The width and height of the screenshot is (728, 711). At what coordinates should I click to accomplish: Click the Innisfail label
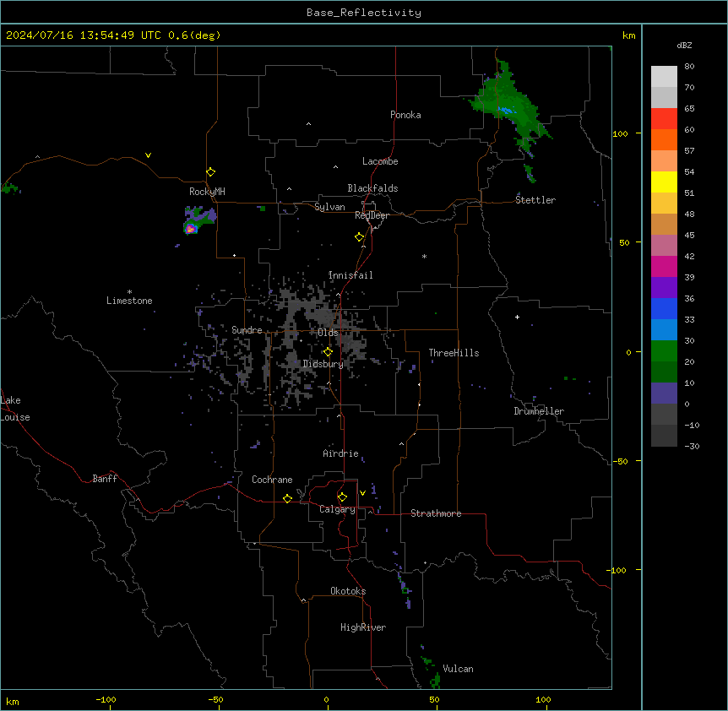coord(350,275)
